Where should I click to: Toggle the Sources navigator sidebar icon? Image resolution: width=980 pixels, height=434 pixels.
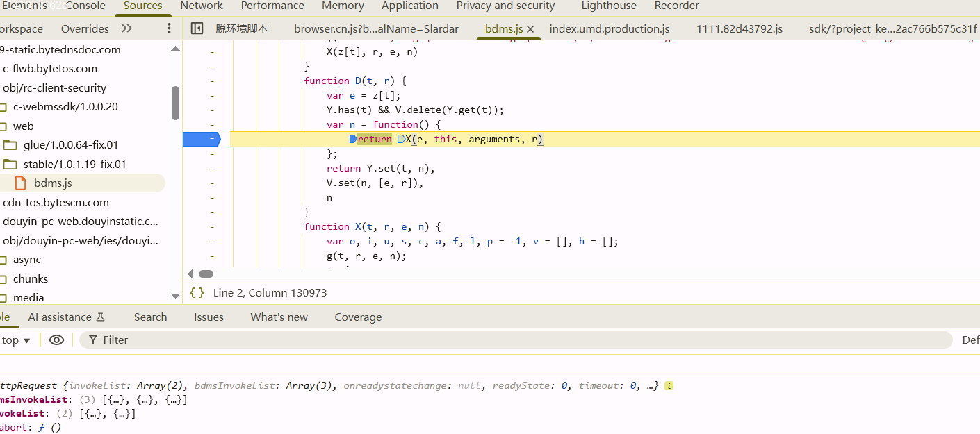coord(197,28)
